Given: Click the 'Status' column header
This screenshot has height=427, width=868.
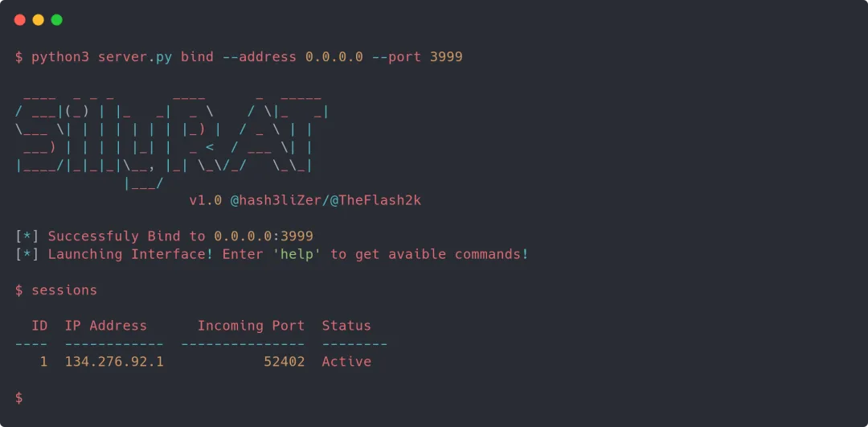Looking at the screenshot, I should click(x=346, y=326).
